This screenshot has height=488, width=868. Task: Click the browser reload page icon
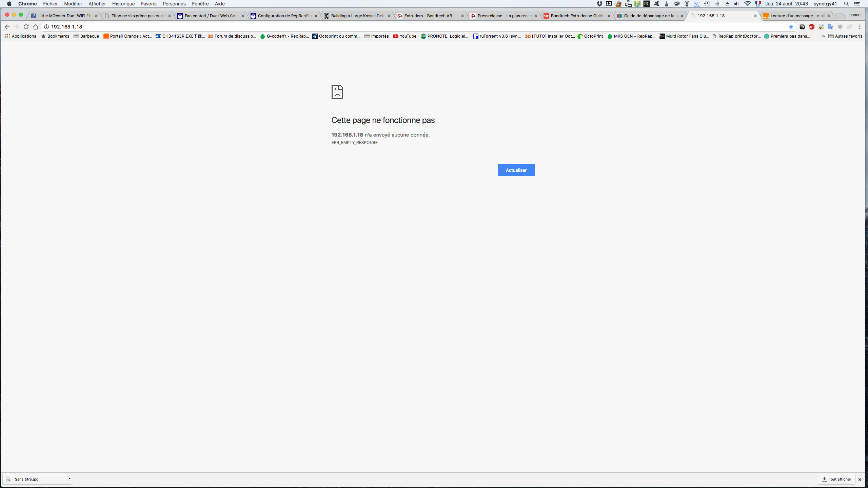26,27
